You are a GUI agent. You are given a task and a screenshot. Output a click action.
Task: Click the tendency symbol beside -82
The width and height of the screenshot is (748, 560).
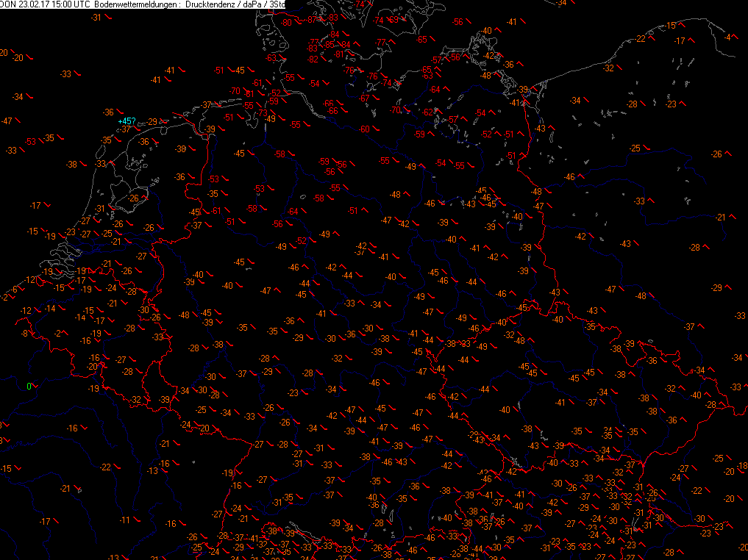(324, 59)
